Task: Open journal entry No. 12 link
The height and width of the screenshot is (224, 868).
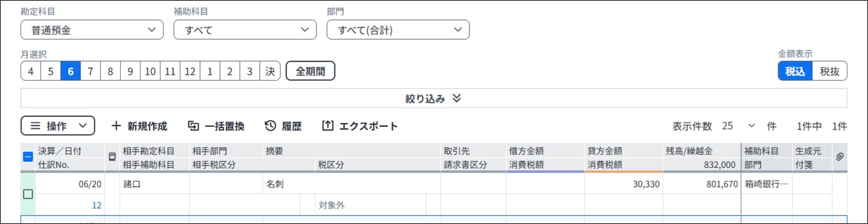Action: pyautogui.click(x=97, y=205)
